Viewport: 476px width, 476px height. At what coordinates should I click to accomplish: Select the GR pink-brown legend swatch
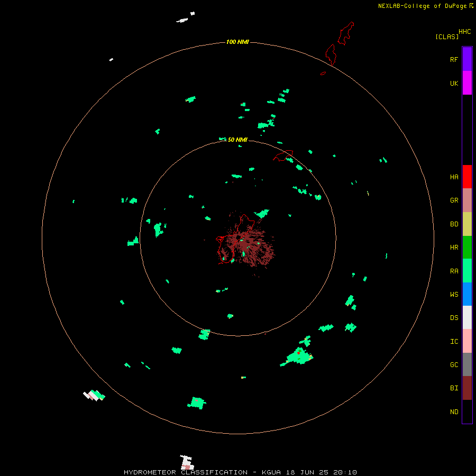pyautogui.click(x=467, y=200)
